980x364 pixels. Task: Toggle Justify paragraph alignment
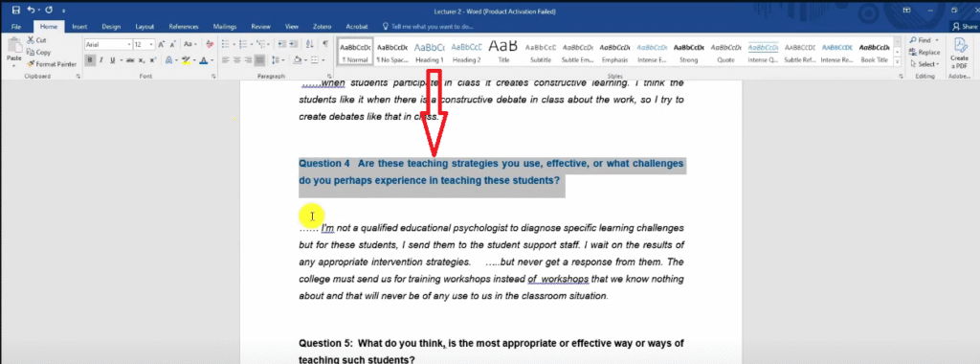coord(259,60)
